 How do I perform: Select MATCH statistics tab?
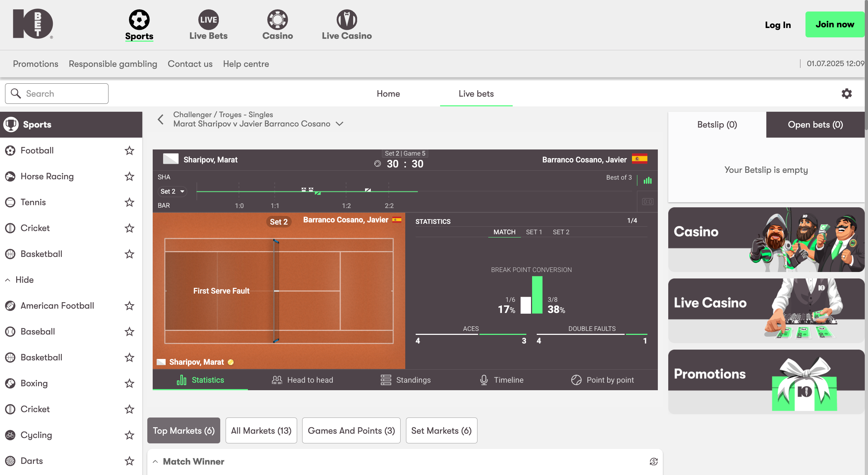(504, 232)
